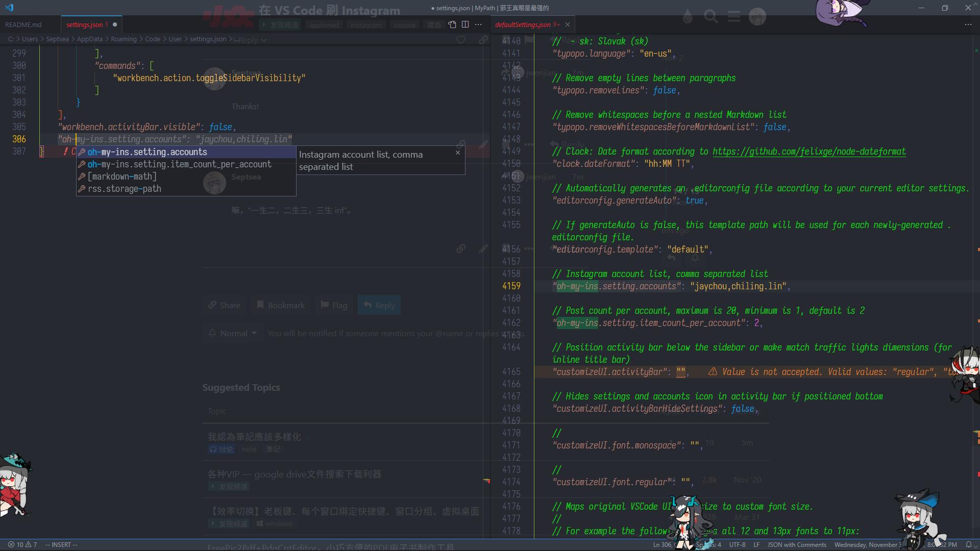Select the [markdown-math] suggestion
The image size is (980, 551).
coord(122,177)
